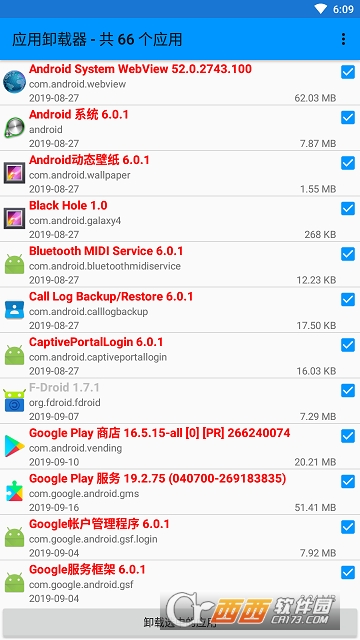Tap the Android System WebView globe icon
The height and width of the screenshot is (640, 360).
click(x=14, y=82)
